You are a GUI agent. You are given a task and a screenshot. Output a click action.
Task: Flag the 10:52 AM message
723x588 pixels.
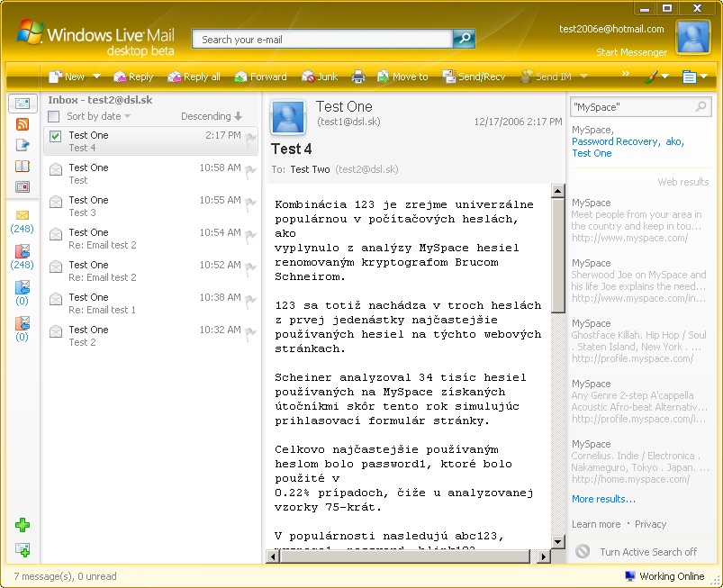[251, 268]
